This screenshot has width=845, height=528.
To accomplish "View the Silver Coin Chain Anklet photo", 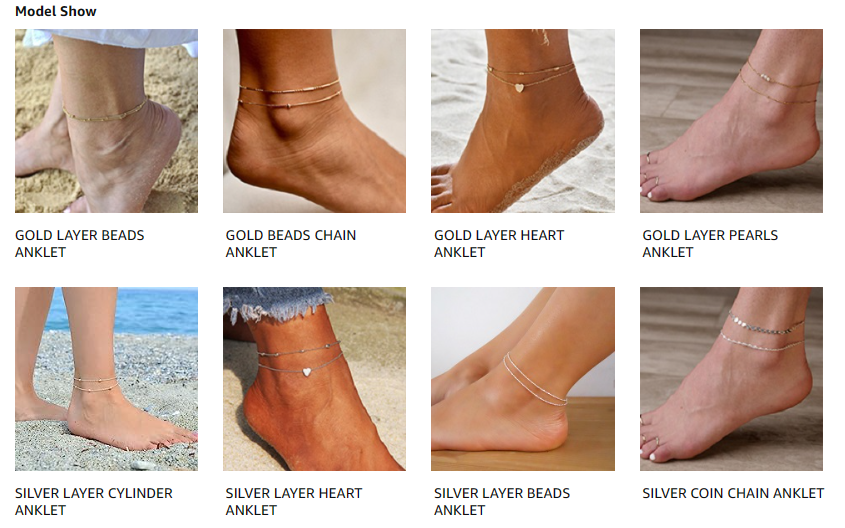I will click(731, 379).
